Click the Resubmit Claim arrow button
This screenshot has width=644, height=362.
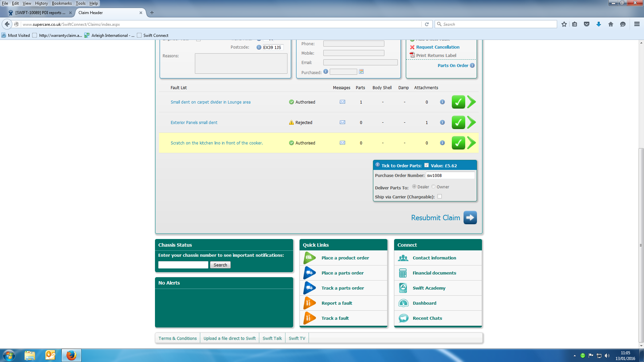(x=470, y=218)
